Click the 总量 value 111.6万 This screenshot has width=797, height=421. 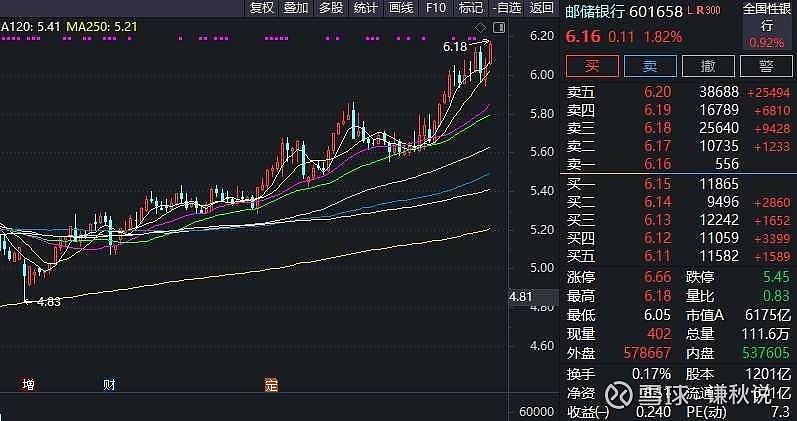pos(764,334)
